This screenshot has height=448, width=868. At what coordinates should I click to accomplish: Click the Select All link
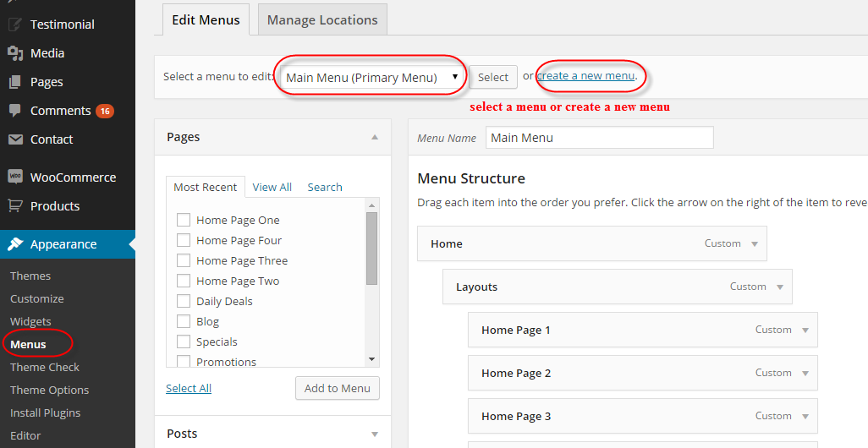[189, 388]
